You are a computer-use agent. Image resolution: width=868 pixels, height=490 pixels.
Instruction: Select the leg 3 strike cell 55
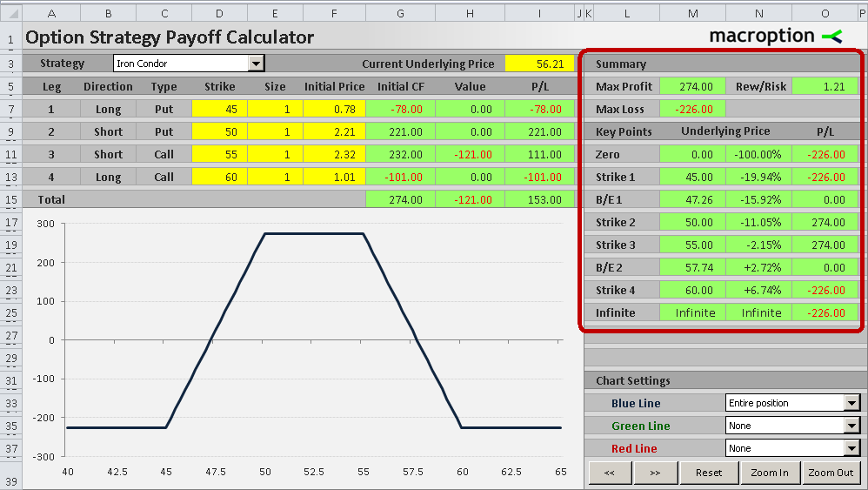pos(219,154)
